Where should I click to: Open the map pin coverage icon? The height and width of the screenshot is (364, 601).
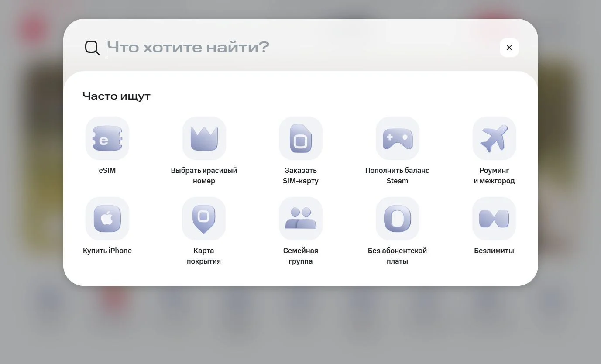(204, 219)
